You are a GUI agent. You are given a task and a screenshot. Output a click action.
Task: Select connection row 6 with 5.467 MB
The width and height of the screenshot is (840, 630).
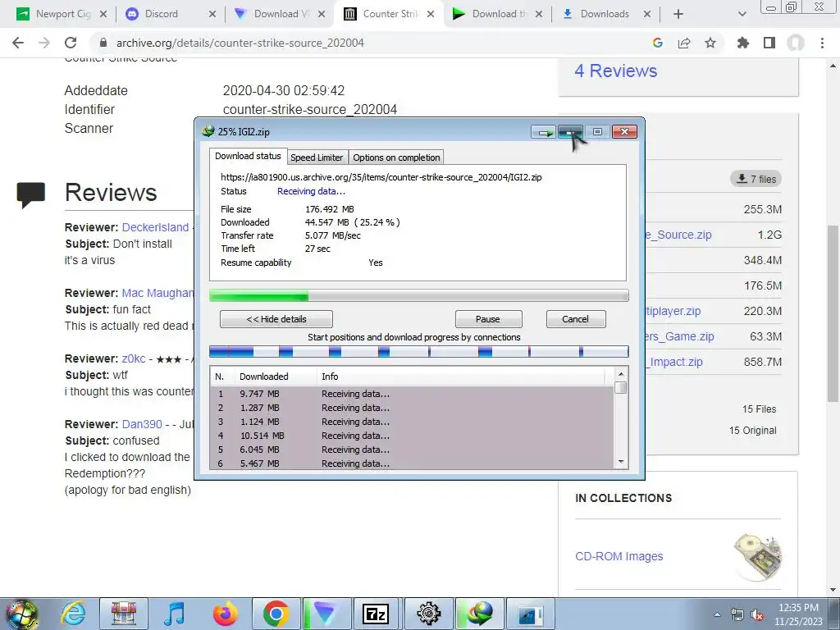412,463
